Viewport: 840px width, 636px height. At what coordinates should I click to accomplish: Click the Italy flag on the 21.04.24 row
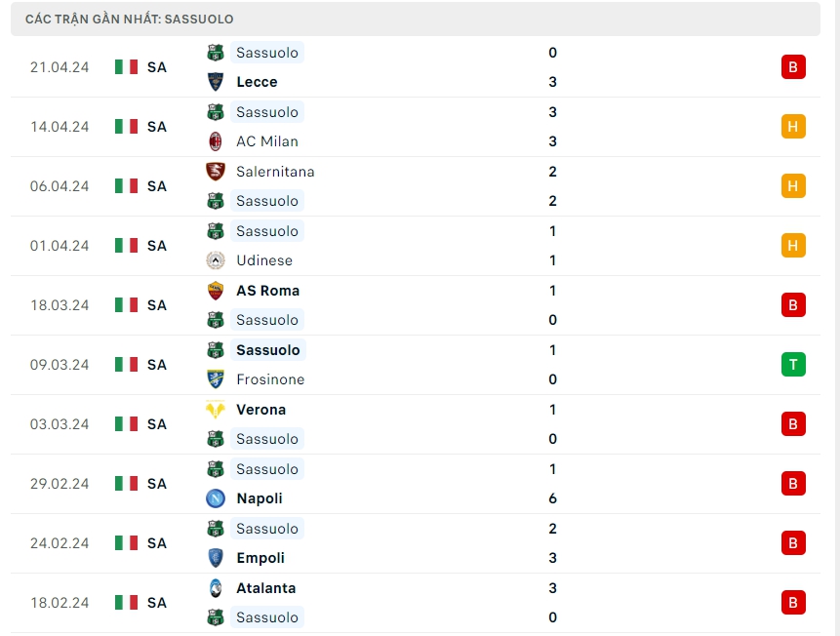[x=126, y=67]
